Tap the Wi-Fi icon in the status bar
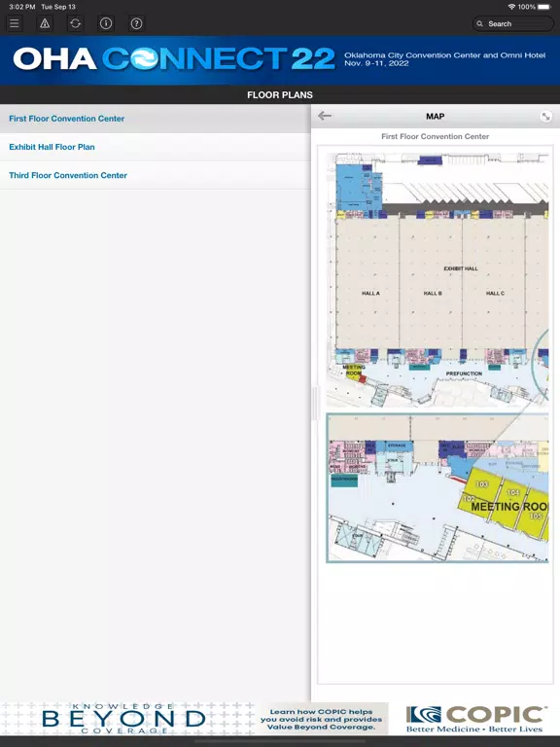560x747 pixels. click(x=512, y=7)
